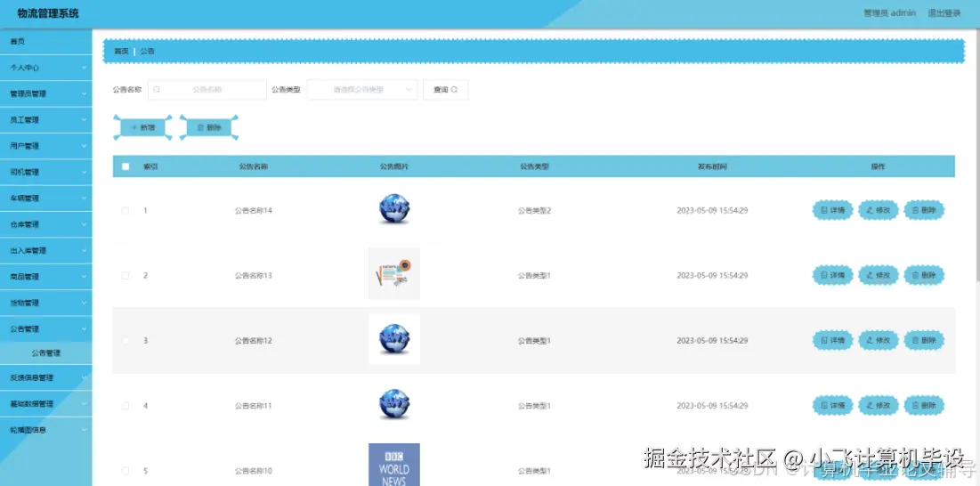Click the page vertical scrollbar
Viewport: 980px width, 486px height.
coord(976,156)
